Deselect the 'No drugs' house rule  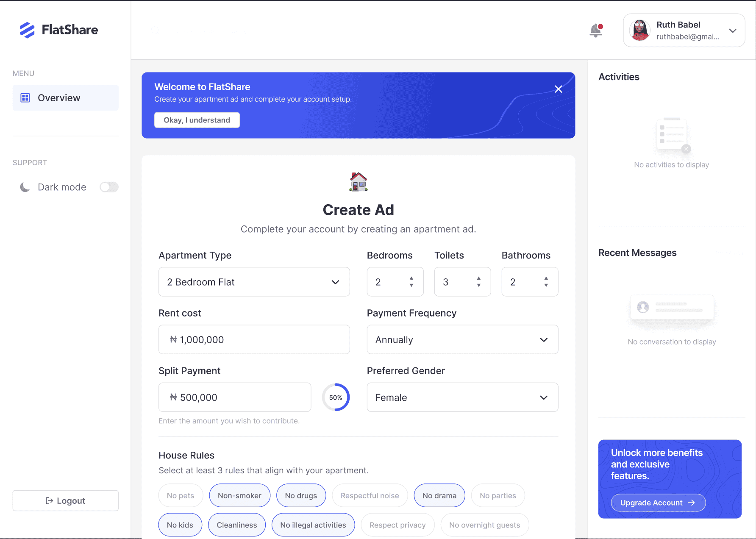coord(301,495)
